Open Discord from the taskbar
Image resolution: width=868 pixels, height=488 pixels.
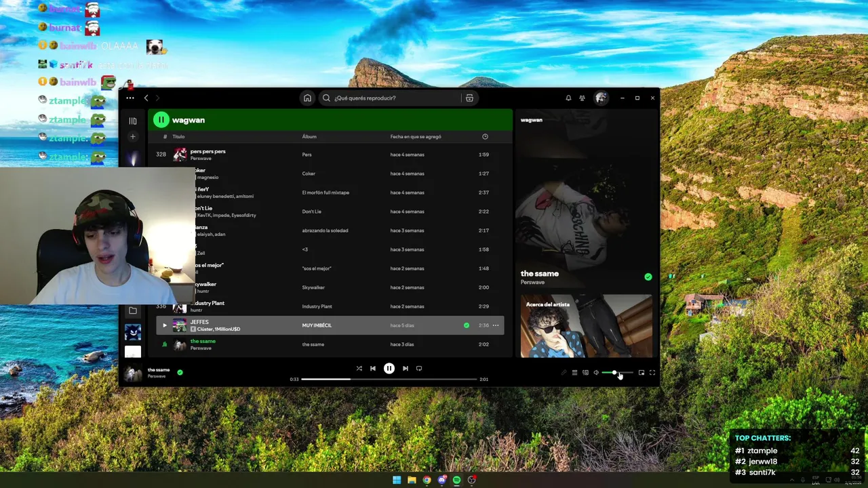click(x=442, y=480)
